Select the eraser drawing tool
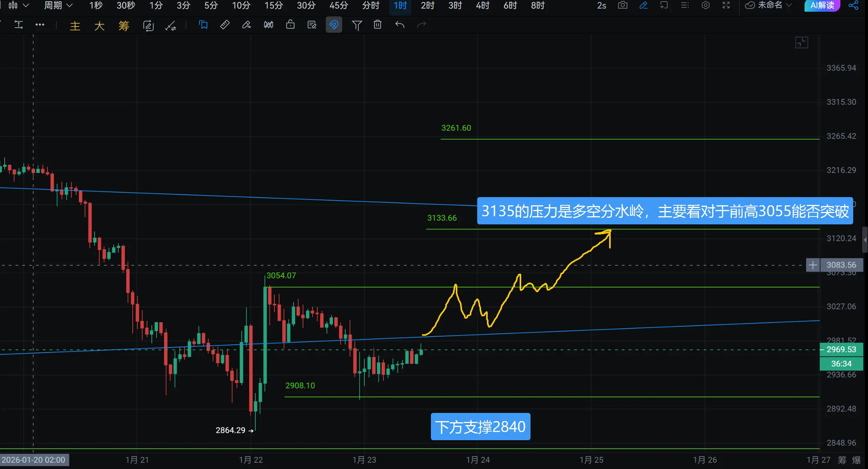The image size is (868, 469). click(246, 25)
